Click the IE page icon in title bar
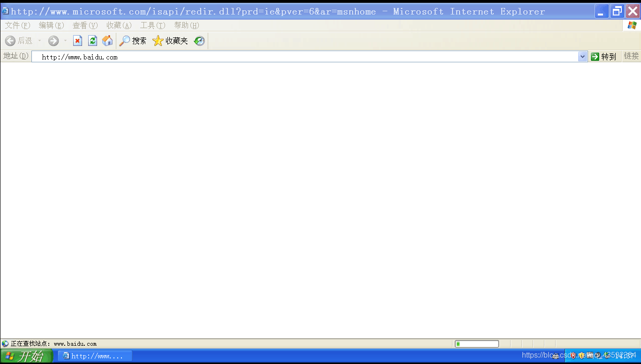The image size is (641, 364). [5, 11]
